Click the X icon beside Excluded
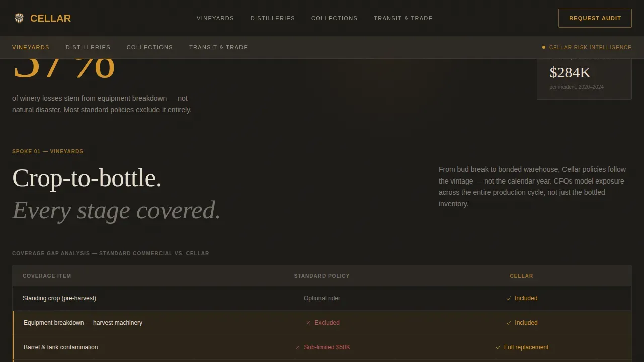 point(308,323)
